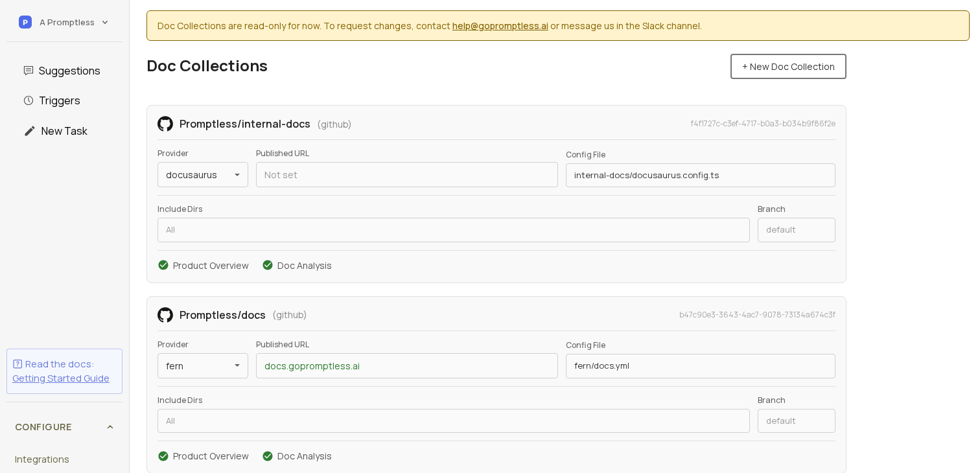Toggle the Doc Analysis checkmark for internal-docs
Screen dimensions: 980x473
[268, 265]
